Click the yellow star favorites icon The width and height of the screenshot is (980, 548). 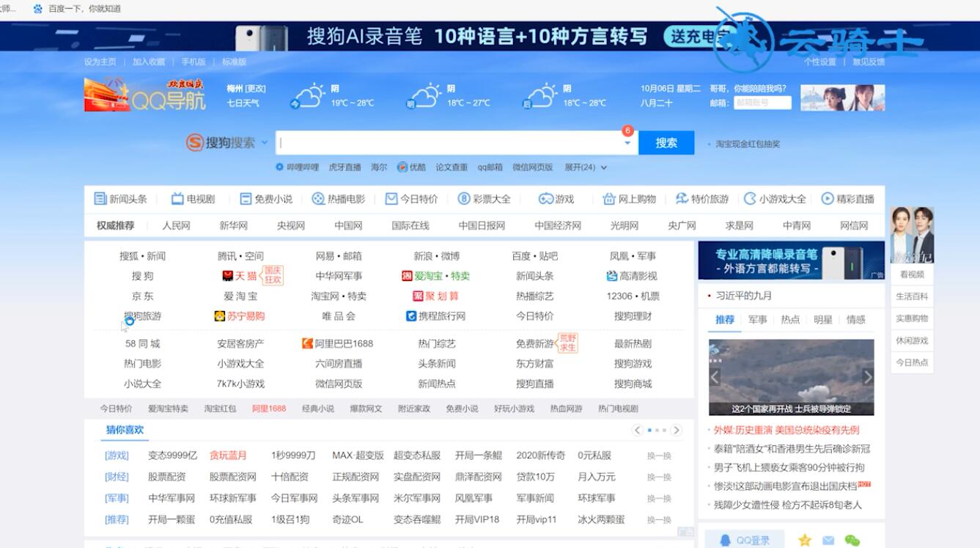point(805,541)
